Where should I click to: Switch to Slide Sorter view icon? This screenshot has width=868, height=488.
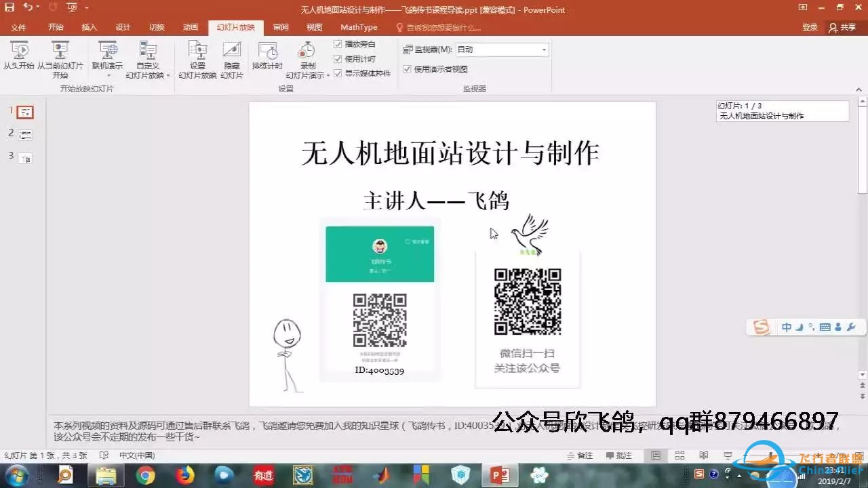[x=680, y=455]
